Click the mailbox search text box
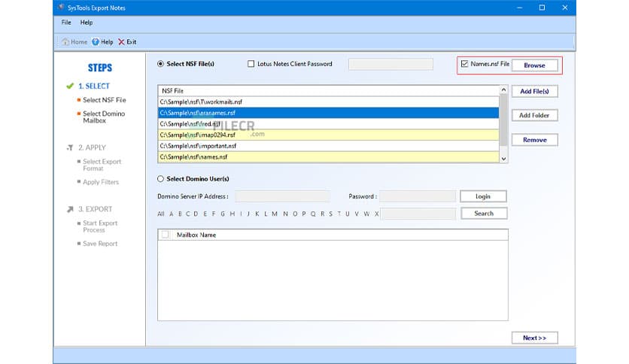This screenshot has height=364, width=629. (418, 214)
